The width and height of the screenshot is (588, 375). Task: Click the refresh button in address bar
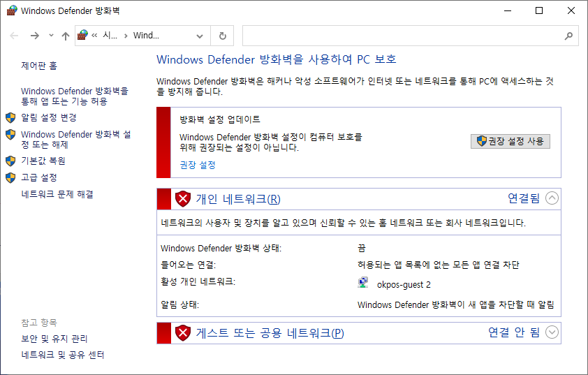point(223,36)
